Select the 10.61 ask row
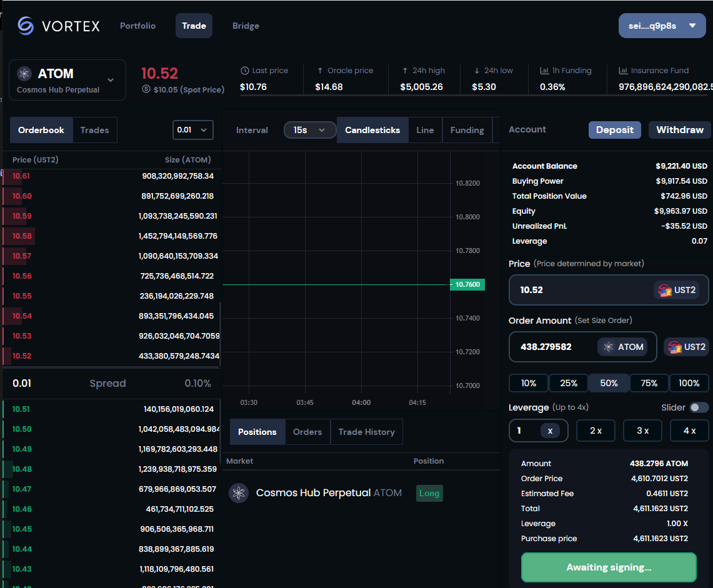The height and width of the screenshot is (588, 713). tap(112, 176)
